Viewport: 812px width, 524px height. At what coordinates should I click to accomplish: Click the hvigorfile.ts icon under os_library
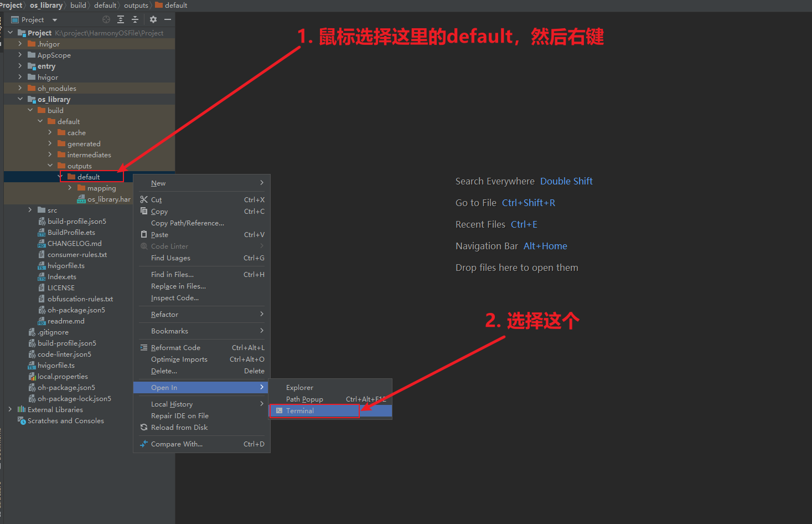click(42, 265)
